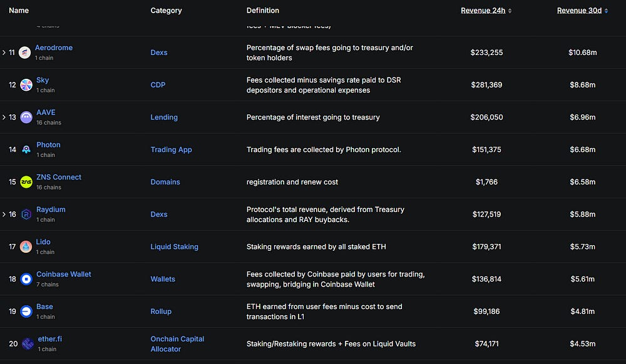Expand the AAVE row chevron
626x364 pixels.
pos(4,117)
